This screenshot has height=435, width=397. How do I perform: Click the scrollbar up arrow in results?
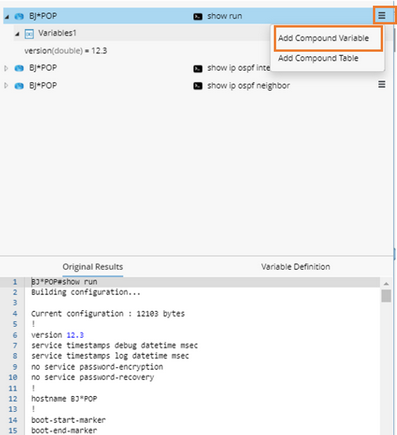click(x=386, y=284)
